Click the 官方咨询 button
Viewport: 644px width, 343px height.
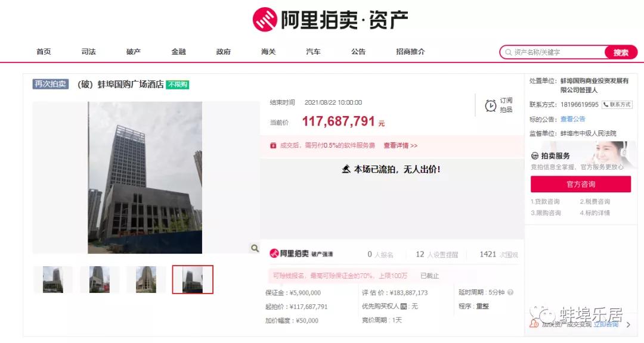581,184
